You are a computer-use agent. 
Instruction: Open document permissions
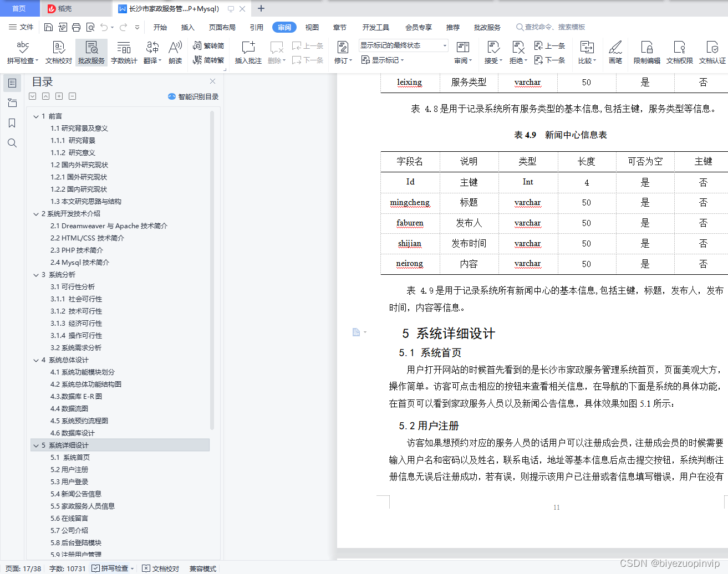[679, 53]
